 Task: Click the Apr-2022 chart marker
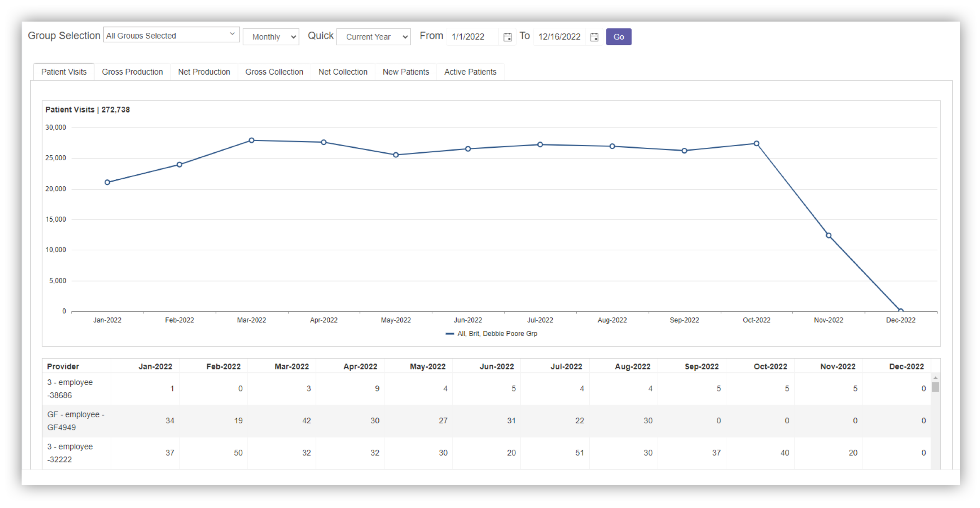point(324,142)
